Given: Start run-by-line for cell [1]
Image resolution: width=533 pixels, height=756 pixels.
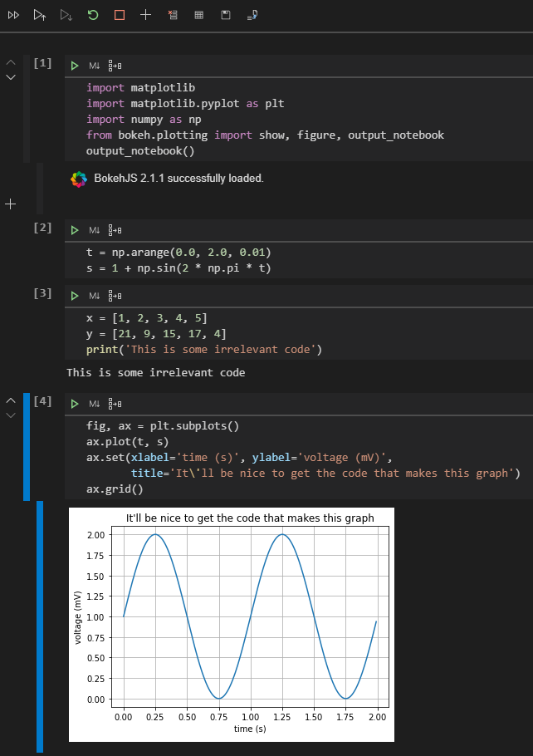Looking at the screenshot, I should coord(115,66).
